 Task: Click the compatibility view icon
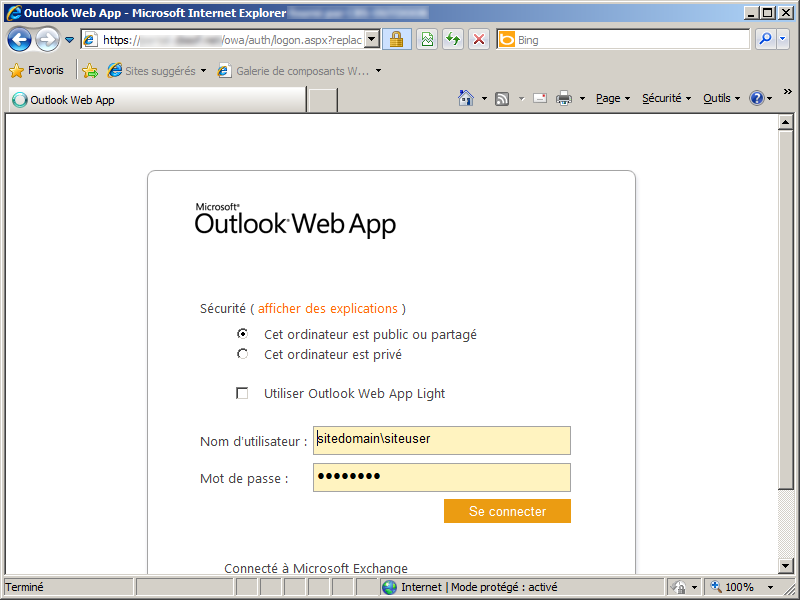[x=427, y=39]
